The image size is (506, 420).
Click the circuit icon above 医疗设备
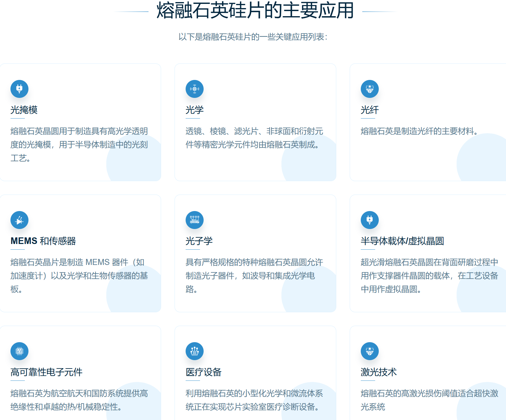click(195, 351)
